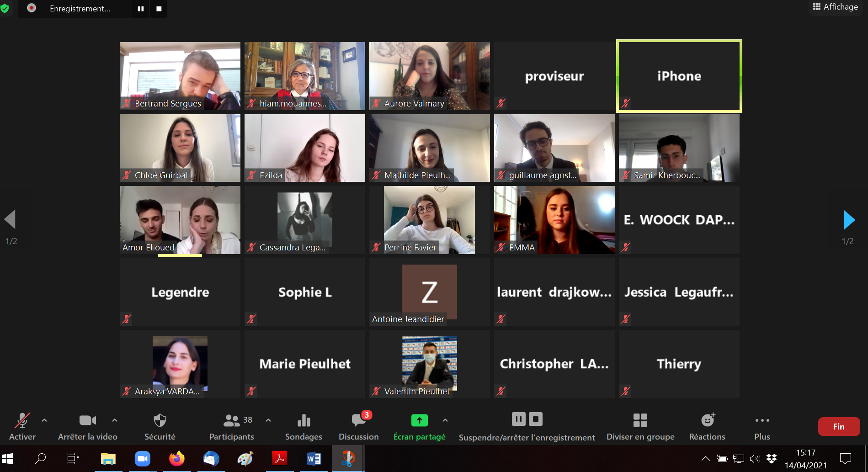Select Amor El oued video tile
Image resolution: width=868 pixels, height=472 pixels.
pyautogui.click(x=180, y=220)
